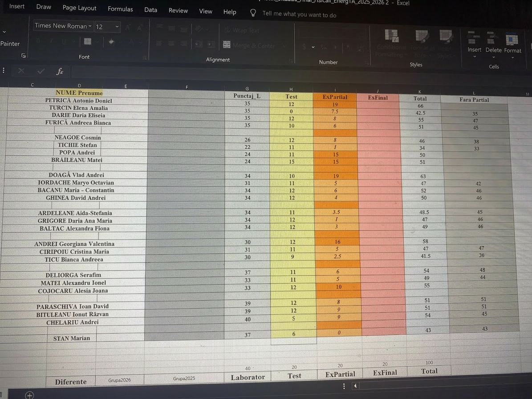Screen dimensions: 532x399
Task: Open Cell Styles gallery
Action: coord(445,45)
